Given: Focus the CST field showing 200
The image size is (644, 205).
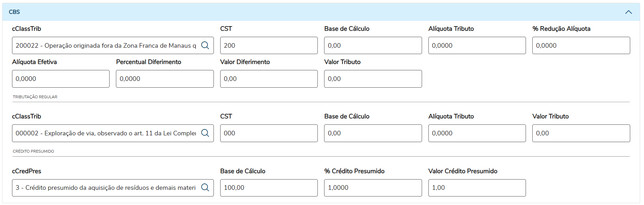Looking at the screenshot, I should [x=269, y=46].
